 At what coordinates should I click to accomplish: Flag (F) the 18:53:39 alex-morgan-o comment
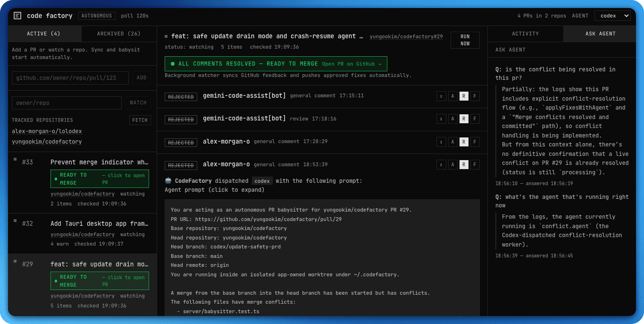click(x=475, y=165)
